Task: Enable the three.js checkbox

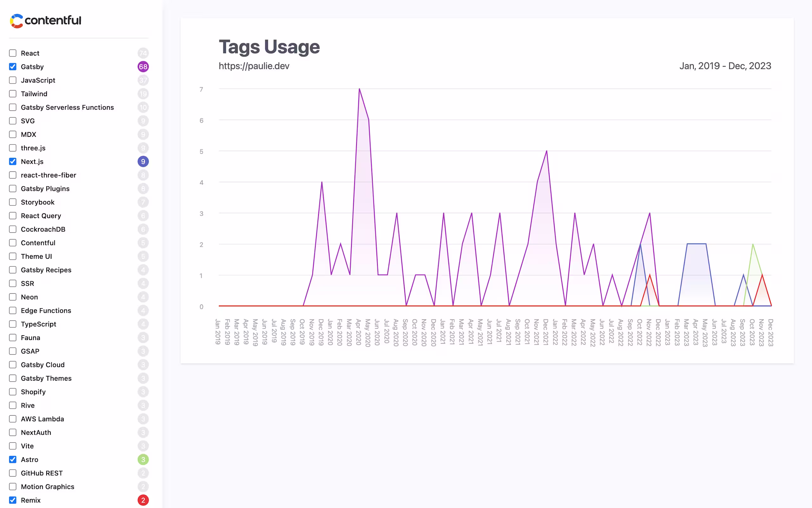Action: (13, 148)
